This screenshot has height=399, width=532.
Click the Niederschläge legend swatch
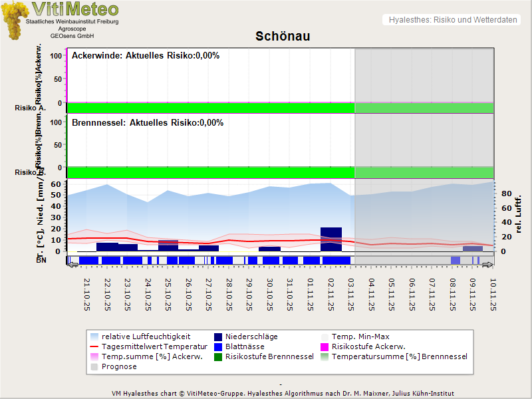coord(219,336)
